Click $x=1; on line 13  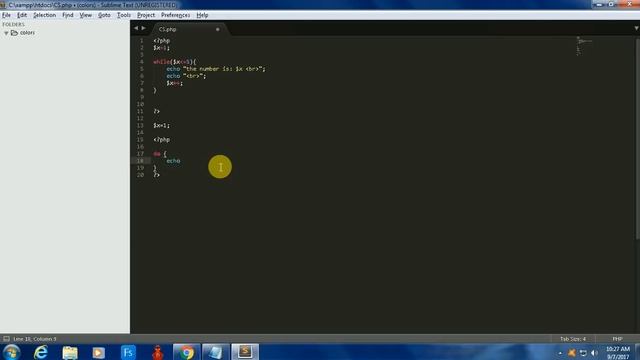click(x=162, y=125)
